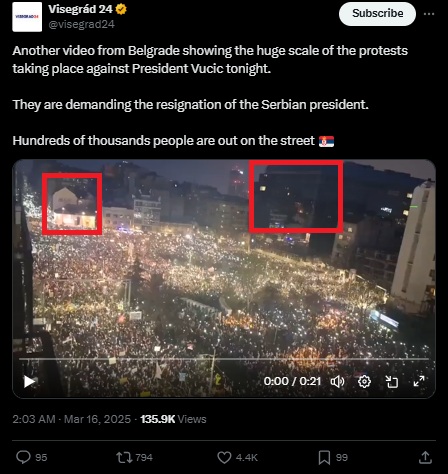Click the Serbian flag emoji

click(x=326, y=141)
